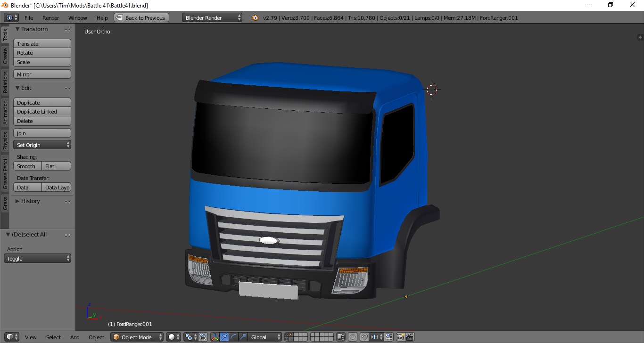Screen dimensions: 644x343
Task: Click the Scale button
Action: [42, 62]
